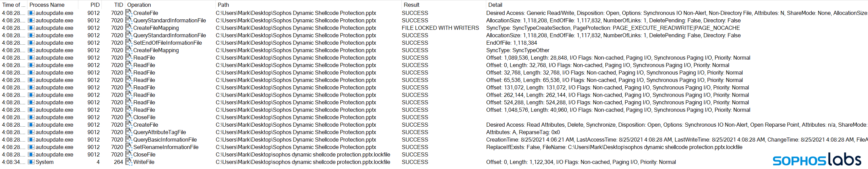Select the ReadFile row with Offset: 0
This screenshot has height=169, width=868.
pyautogui.click(x=144, y=65)
